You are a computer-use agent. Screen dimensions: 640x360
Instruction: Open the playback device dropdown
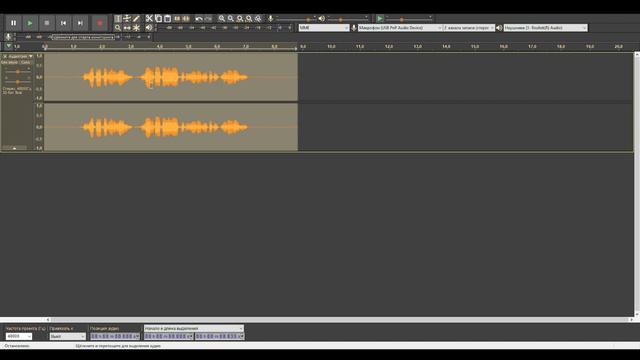tap(546, 28)
